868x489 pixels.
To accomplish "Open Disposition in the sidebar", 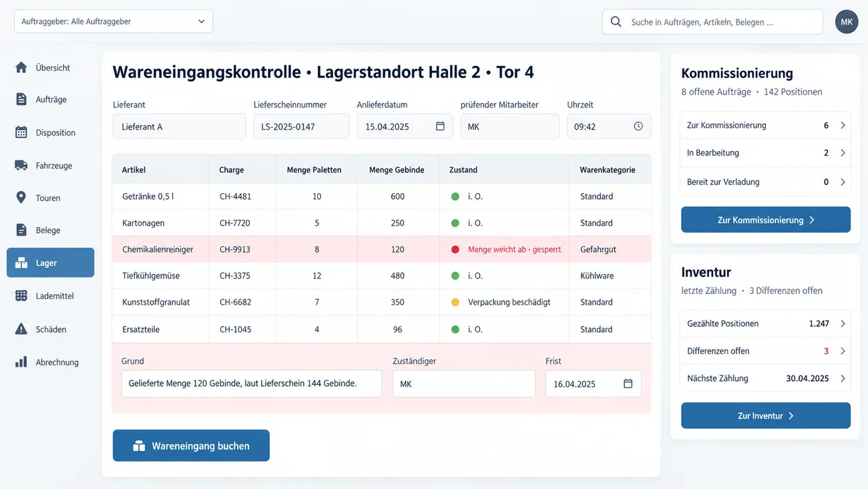I will 50,132.
